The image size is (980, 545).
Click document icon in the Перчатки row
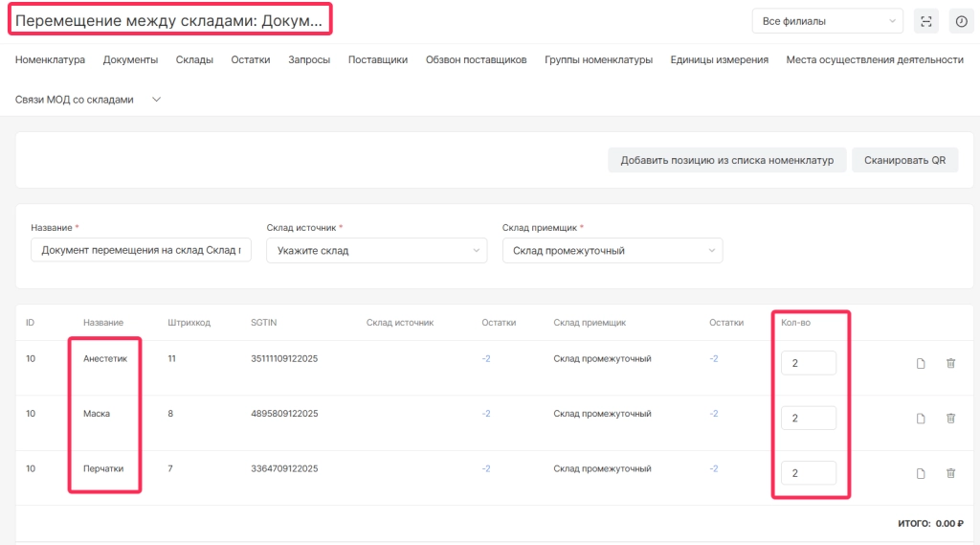pyautogui.click(x=921, y=473)
